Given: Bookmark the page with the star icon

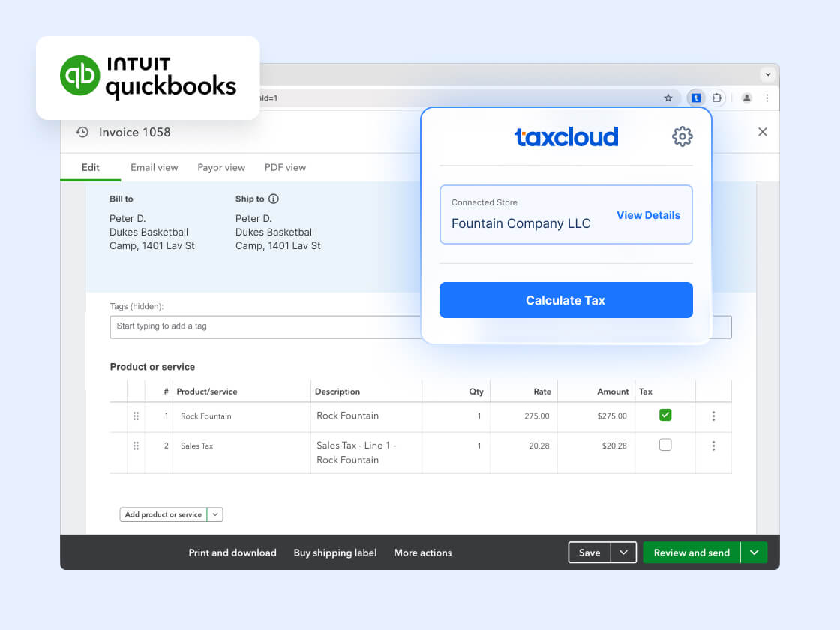Looking at the screenshot, I should (x=667, y=97).
